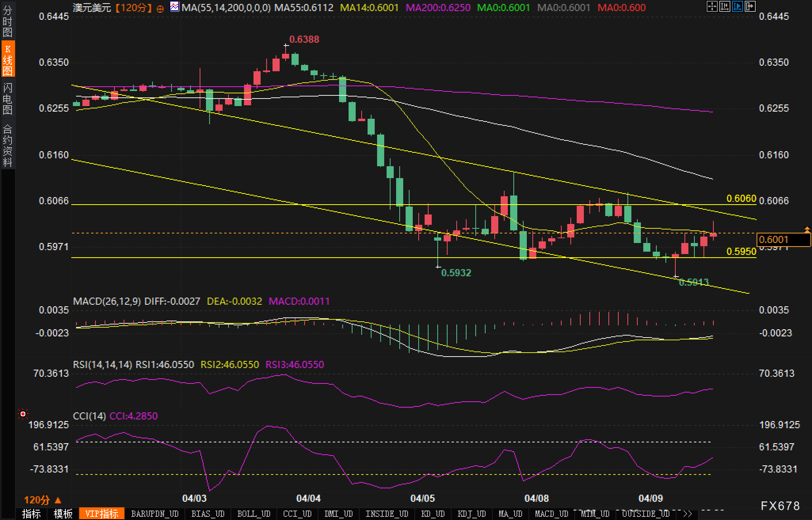The height and width of the screenshot is (520, 812).
Task: Select the K线图 candlestick view
Action: pyautogui.click(x=8, y=59)
